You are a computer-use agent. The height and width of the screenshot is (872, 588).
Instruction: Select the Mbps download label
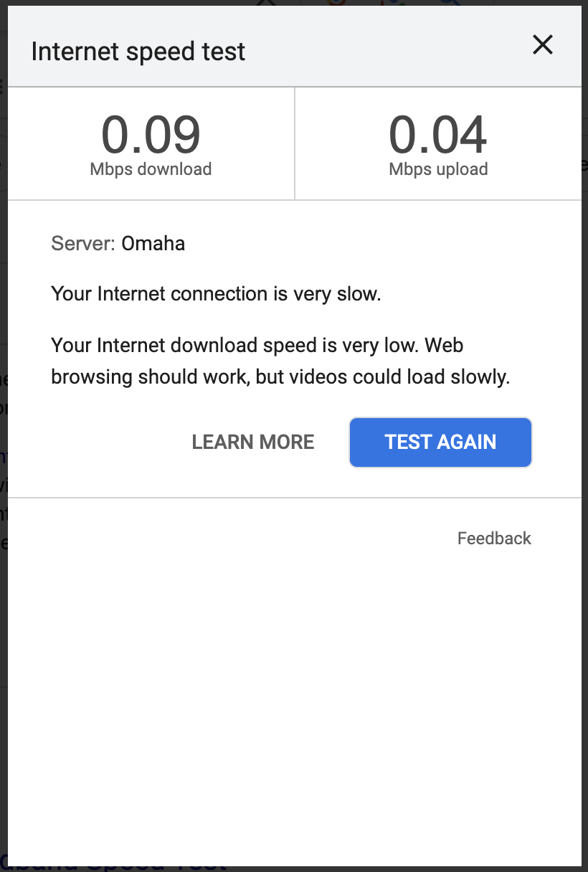(x=151, y=169)
